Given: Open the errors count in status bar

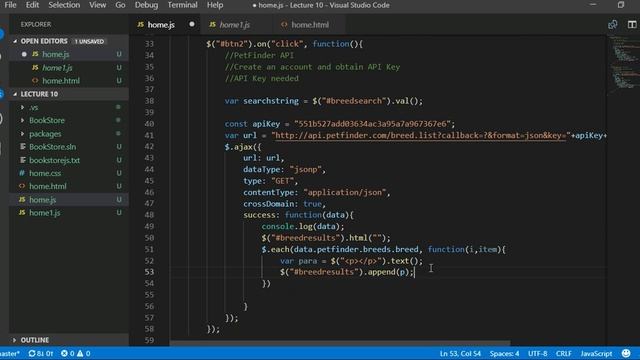Looking at the screenshot, I should (x=68, y=353).
